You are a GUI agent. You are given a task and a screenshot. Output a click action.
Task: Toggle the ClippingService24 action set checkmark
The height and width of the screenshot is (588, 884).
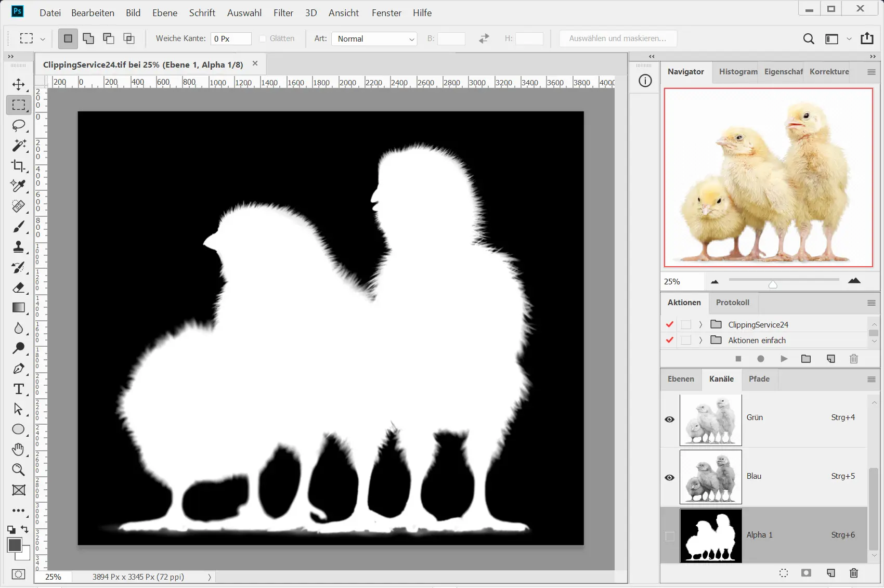click(x=670, y=324)
